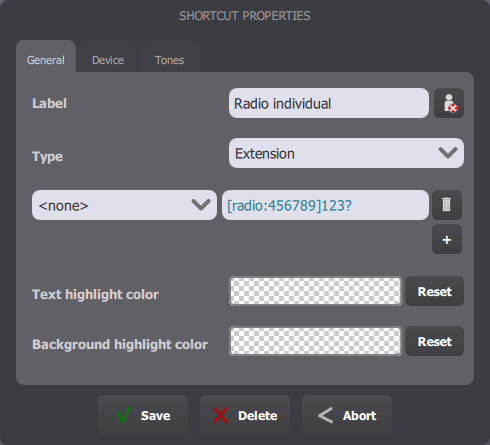Pick the Background highlight color swatch
This screenshot has width=490, height=445.
tap(315, 341)
